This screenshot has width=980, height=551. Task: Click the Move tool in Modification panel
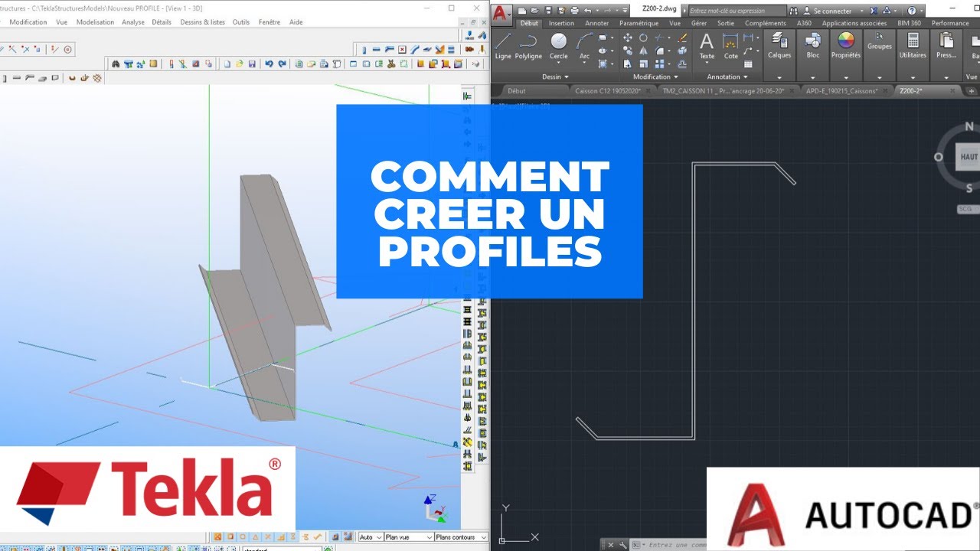(627, 37)
